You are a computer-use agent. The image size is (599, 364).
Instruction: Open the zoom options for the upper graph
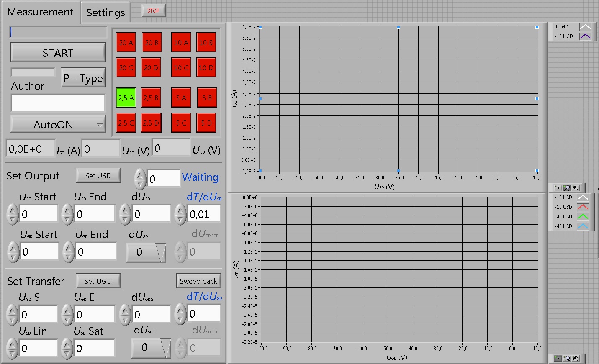pyautogui.click(x=567, y=188)
